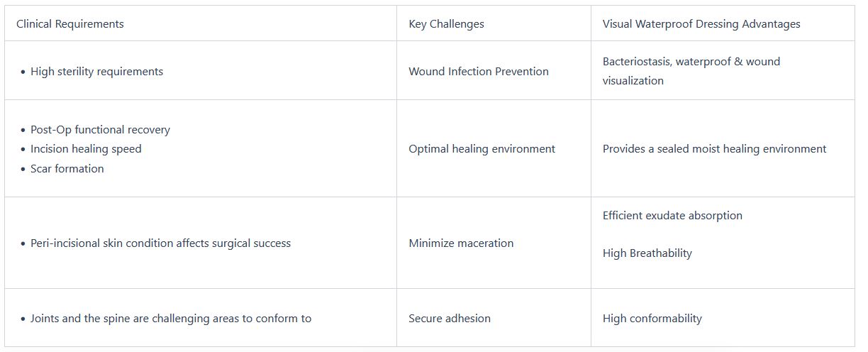
Task: Click bullet point before 'High sterility requirements'
Action: coord(23,72)
